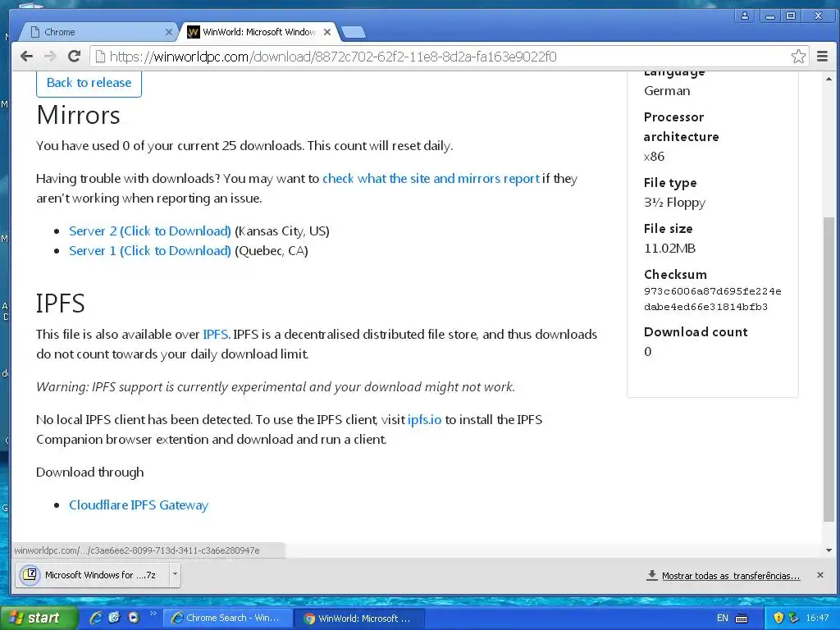Click the checksum value text
840x630 pixels.
point(713,299)
